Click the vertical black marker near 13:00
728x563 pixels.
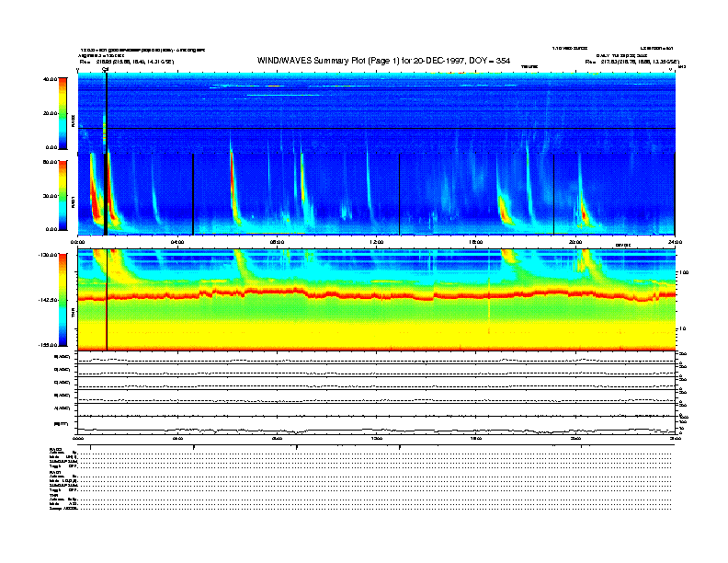click(399, 194)
